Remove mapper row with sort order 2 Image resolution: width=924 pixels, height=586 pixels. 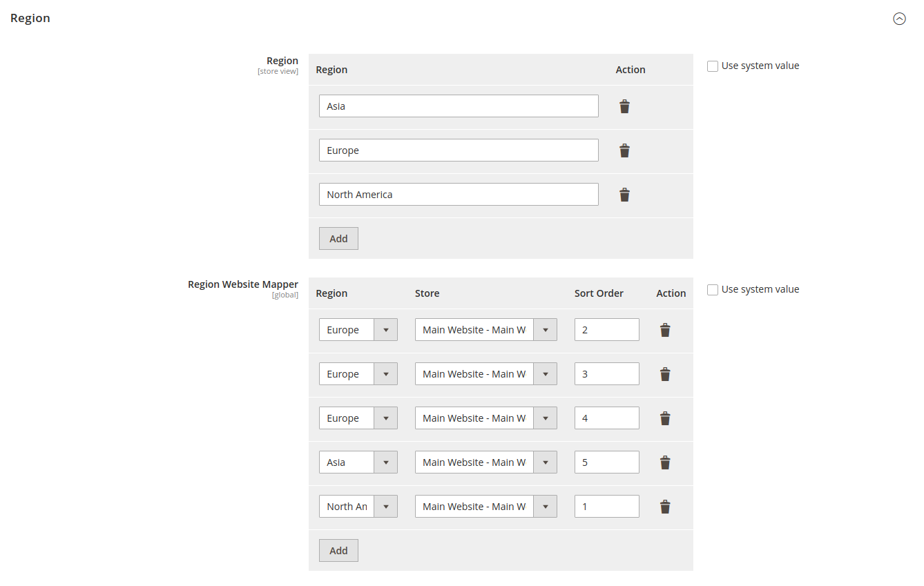665,330
